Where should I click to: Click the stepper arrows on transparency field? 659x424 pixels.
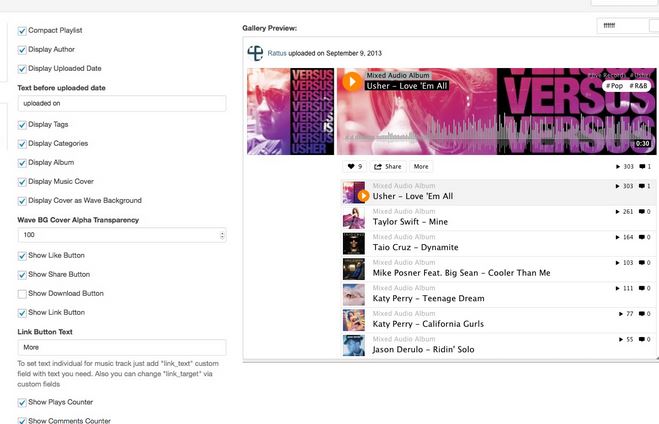(222, 235)
